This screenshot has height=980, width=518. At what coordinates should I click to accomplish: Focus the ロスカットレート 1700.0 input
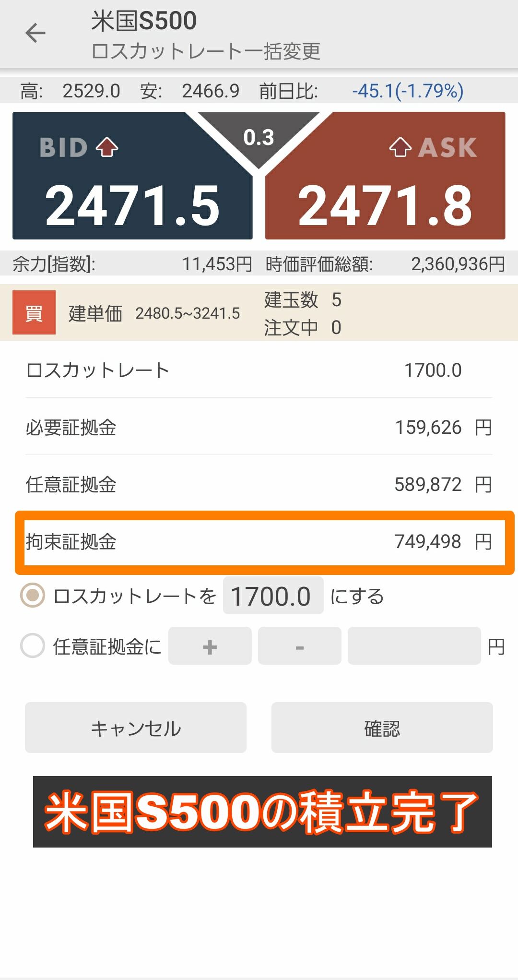pos(273,596)
